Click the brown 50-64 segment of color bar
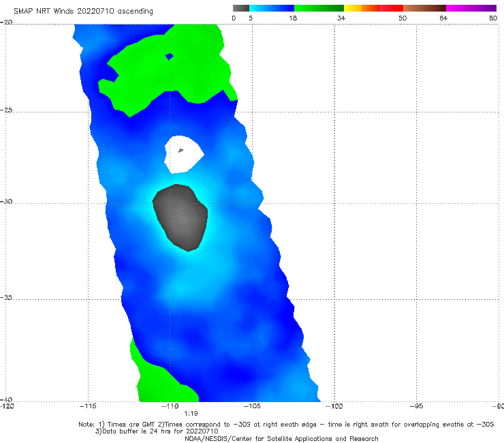This screenshot has height=443, width=504. pos(424,8)
